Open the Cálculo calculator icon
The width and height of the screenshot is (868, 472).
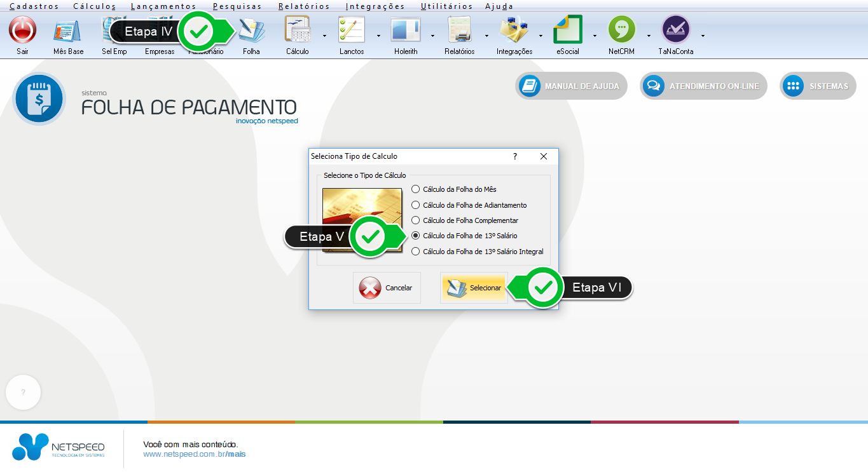point(297,30)
